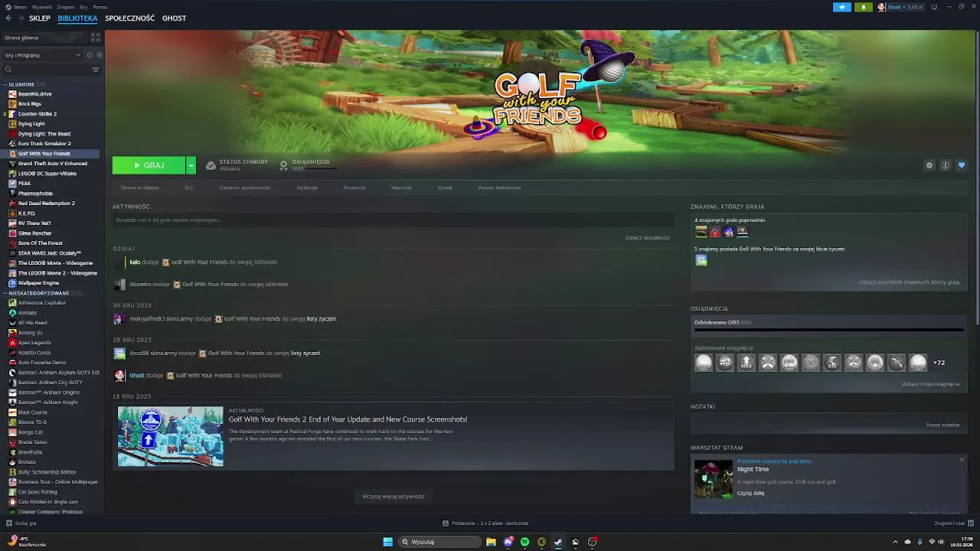The width and height of the screenshot is (980, 551).
Task: Open the Wyświetl menu
Action: coord(42,7)
